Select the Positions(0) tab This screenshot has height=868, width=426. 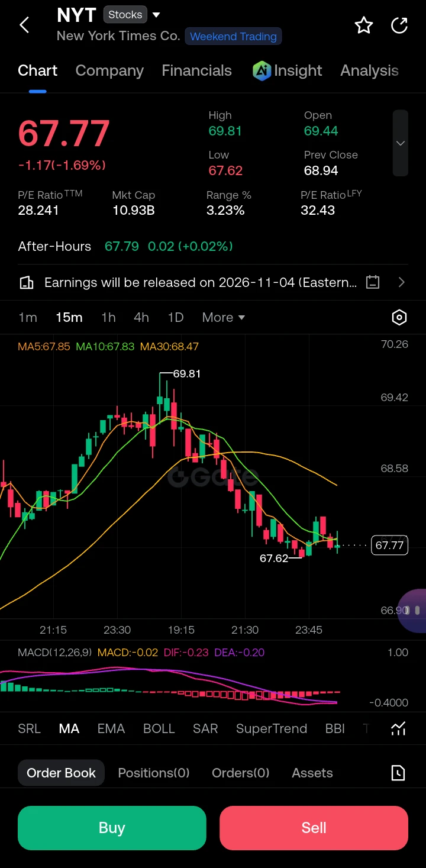tap(154, 773)
